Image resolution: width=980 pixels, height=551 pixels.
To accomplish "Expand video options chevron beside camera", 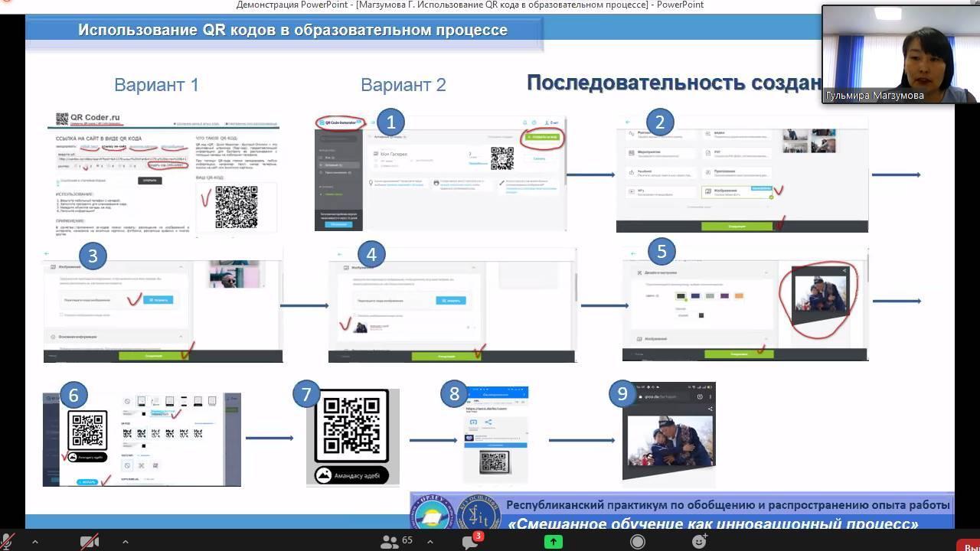I will (125, 542).
